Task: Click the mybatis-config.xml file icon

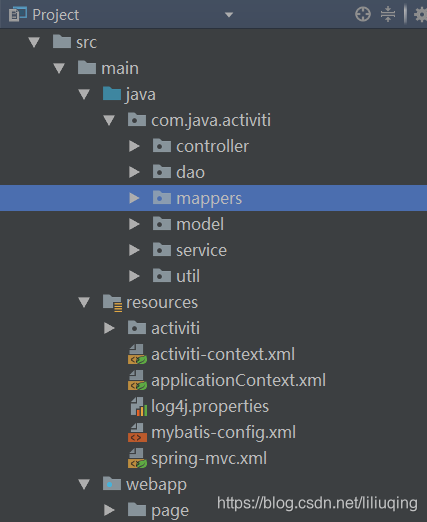Action: tap(137, 432)
